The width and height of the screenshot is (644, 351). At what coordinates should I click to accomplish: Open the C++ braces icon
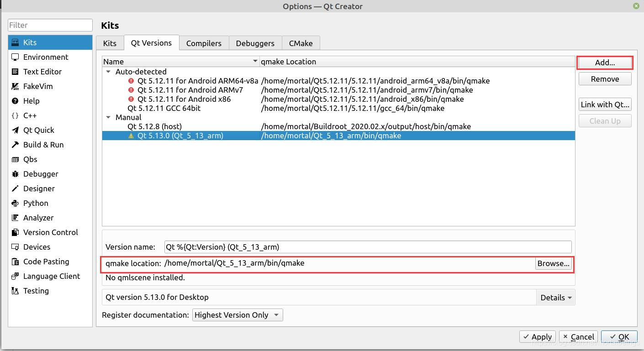click(x=15, y=115)
